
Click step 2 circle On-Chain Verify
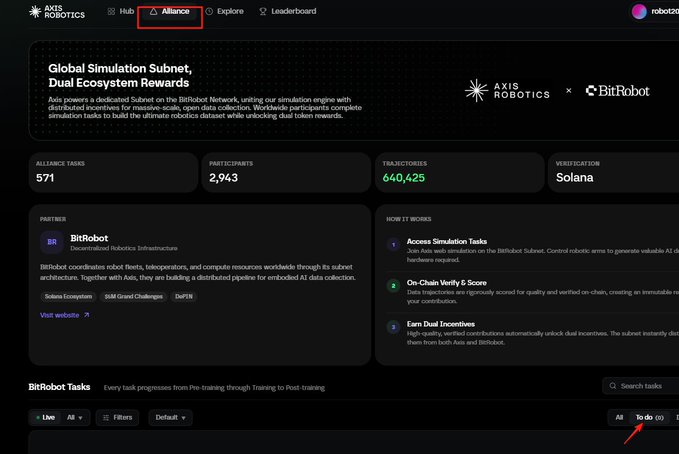click(x=393, y=286)
